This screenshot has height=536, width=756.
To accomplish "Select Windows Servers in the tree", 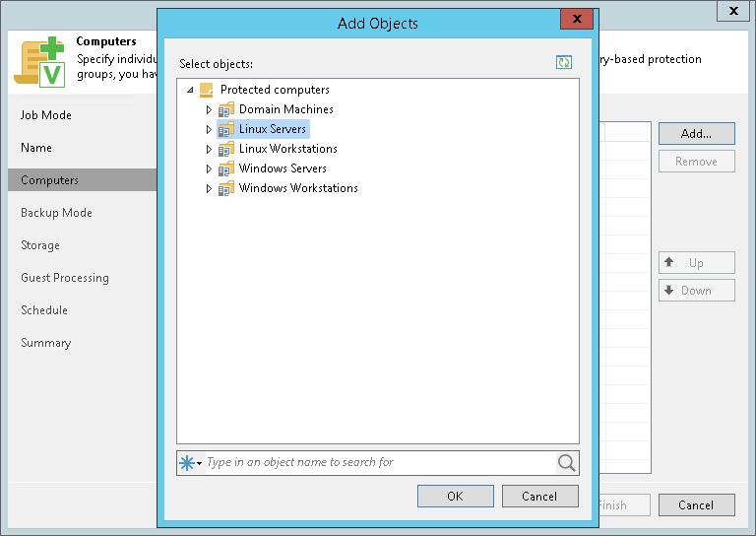I will [x=283, y=168].
